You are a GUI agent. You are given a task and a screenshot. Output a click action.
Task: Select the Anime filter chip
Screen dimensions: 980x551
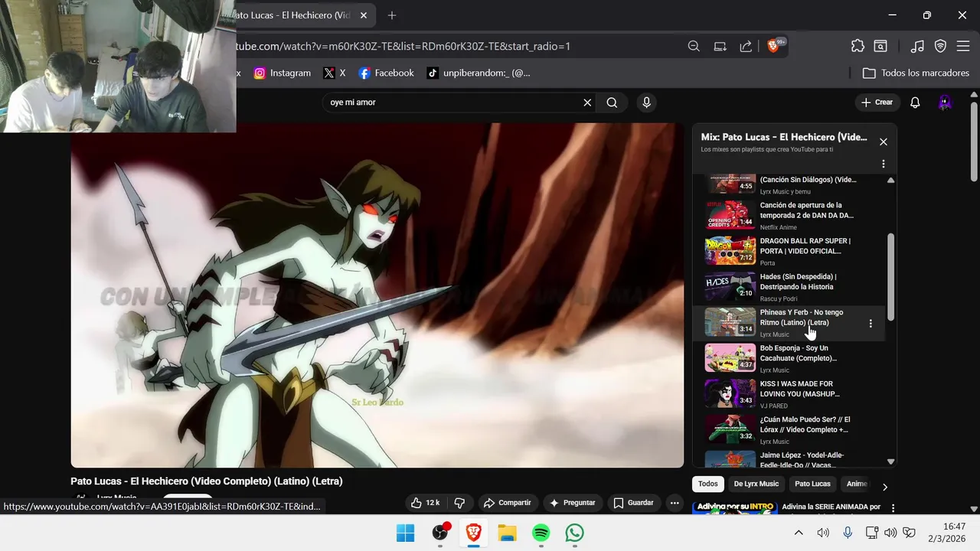tap(856, 484)
